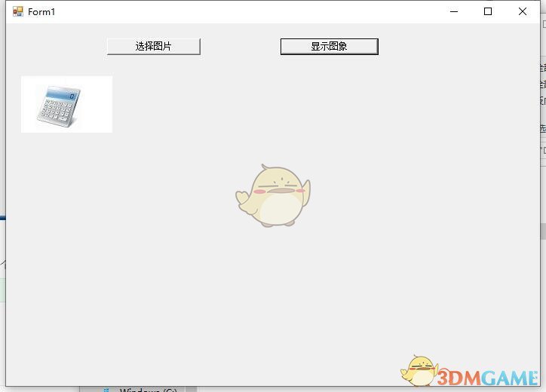Select the calculator picture thumbnail

[x=66, y=104]
